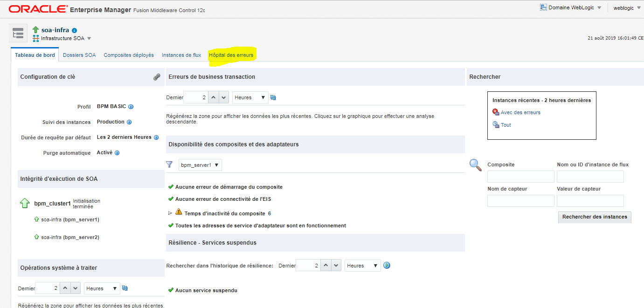
Task: Click the filter funnel icon for composites
Action: (x=170, y=164)
